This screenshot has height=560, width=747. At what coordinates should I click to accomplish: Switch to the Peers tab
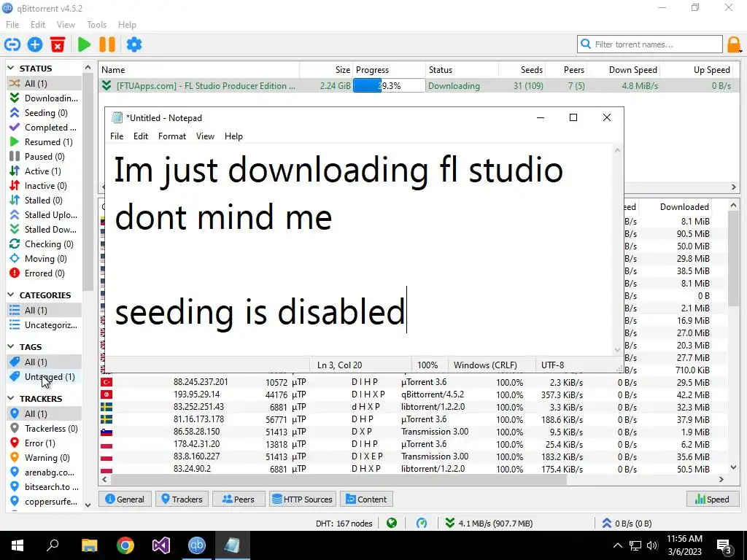click(239, 499)
